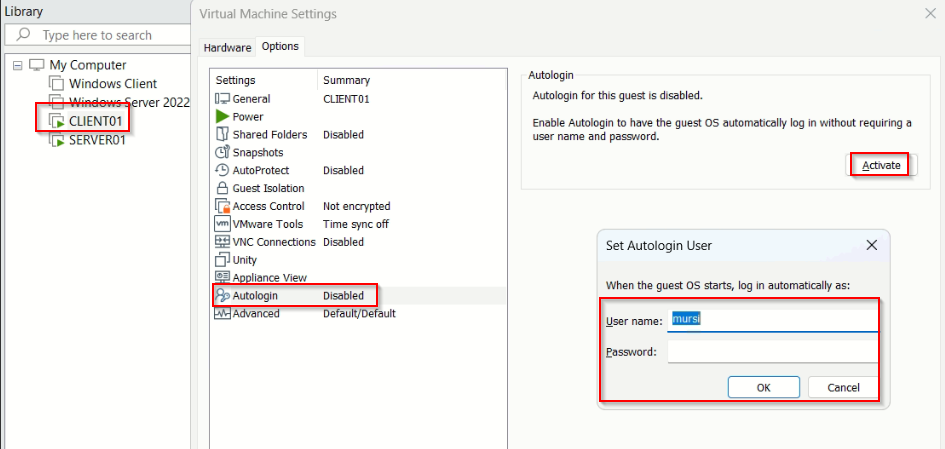Focus the Password field
Image resolution: width=945 pixels, height=449 pixels.
coord(773,351)
